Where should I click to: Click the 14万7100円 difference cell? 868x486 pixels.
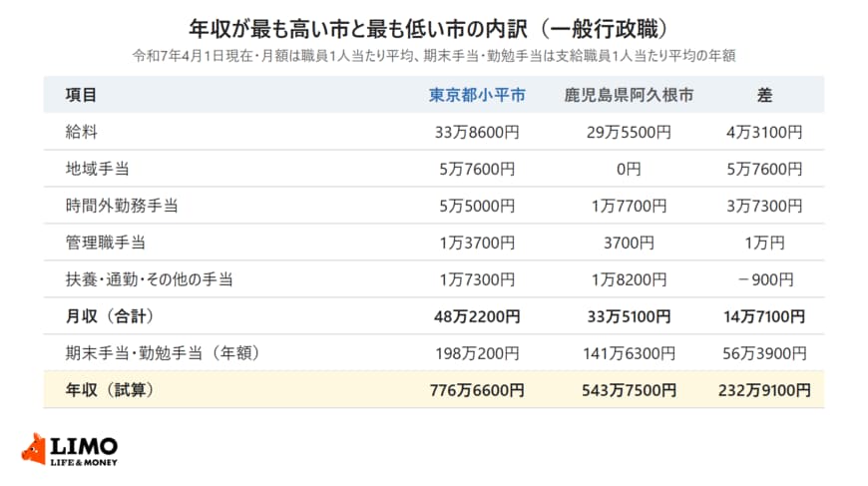[x=764, y=316]
